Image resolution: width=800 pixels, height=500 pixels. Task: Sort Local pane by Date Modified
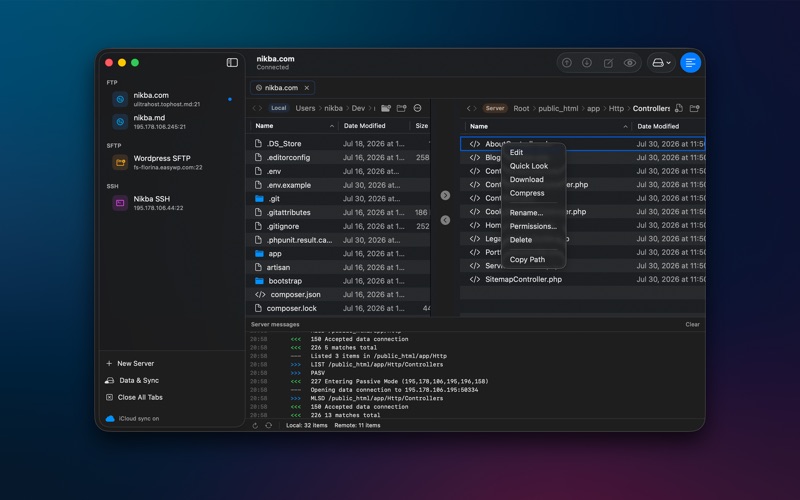click(374, 126)
